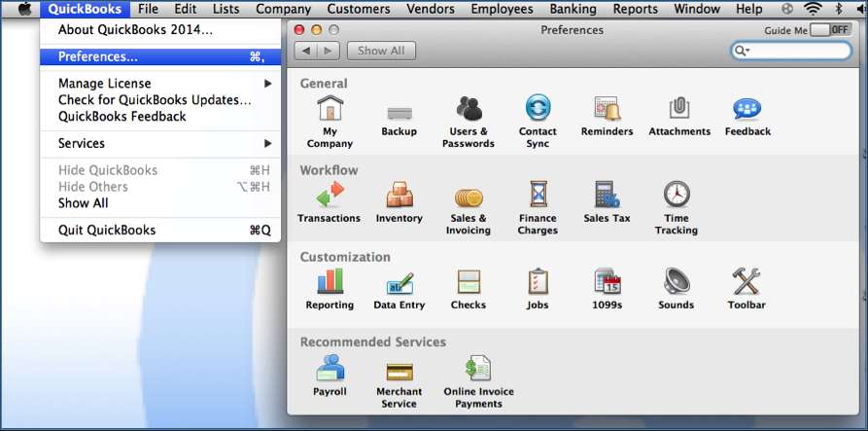Screen dimensions: 868x431
Task: Open the Employees menu
Action: point(502,9)
